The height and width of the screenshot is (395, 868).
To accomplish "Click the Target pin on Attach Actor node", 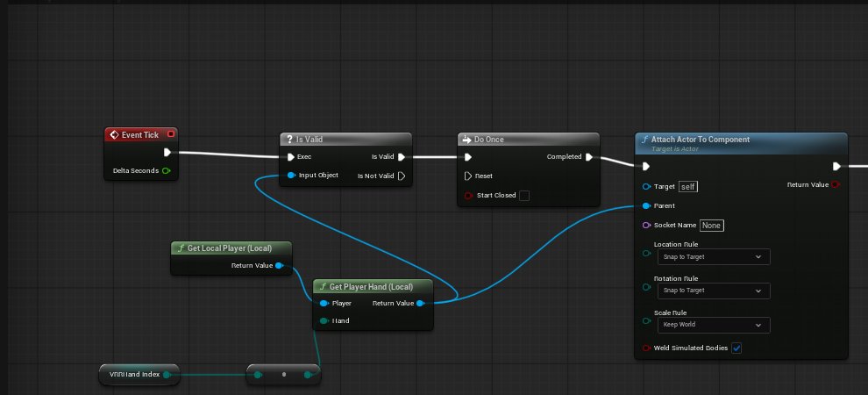I will coord(646,187).
